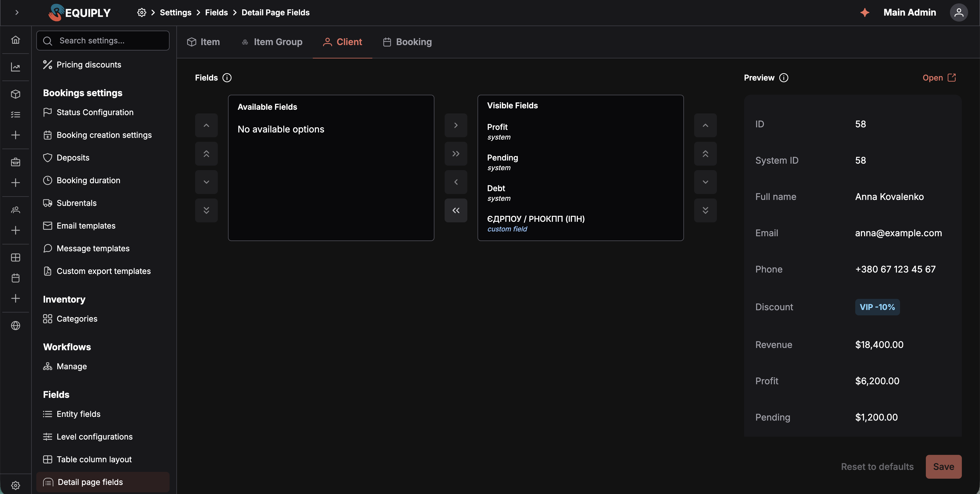
Task: Open the home icon in left rail
Action: coord(16,40)
